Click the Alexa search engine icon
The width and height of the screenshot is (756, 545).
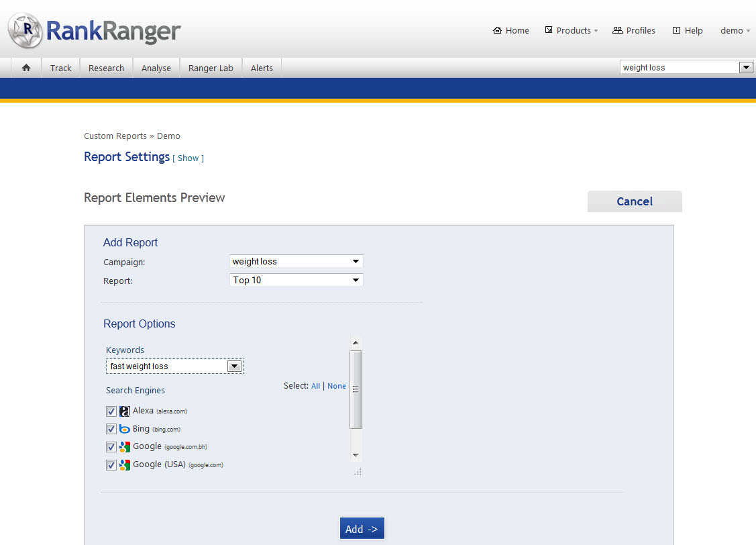click(124, 411)
